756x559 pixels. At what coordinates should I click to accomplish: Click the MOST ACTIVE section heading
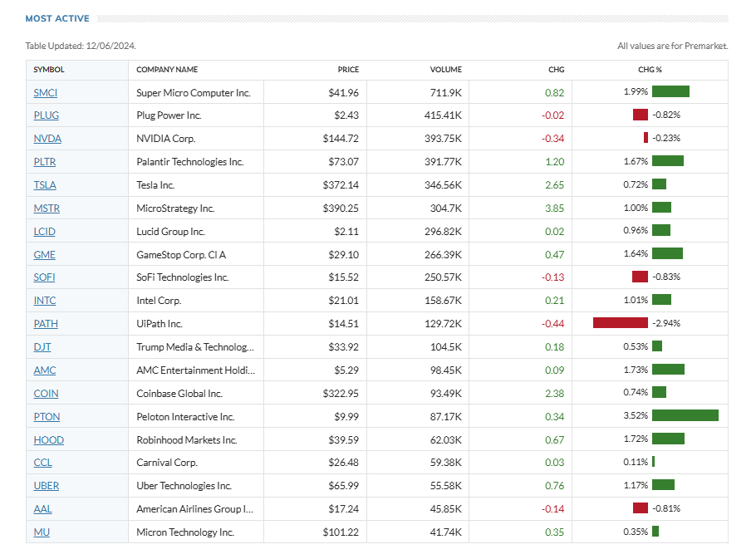point(57,18)
